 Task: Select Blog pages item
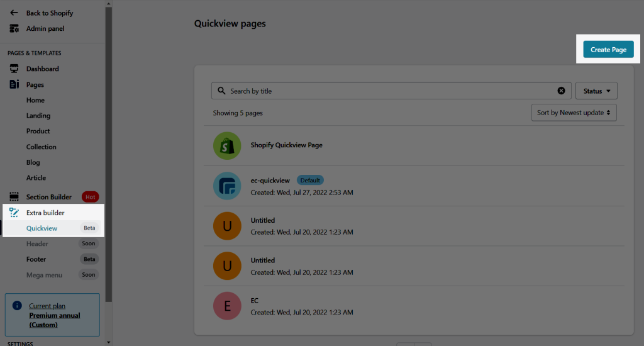pyautogui.click(x=33, y=162)
